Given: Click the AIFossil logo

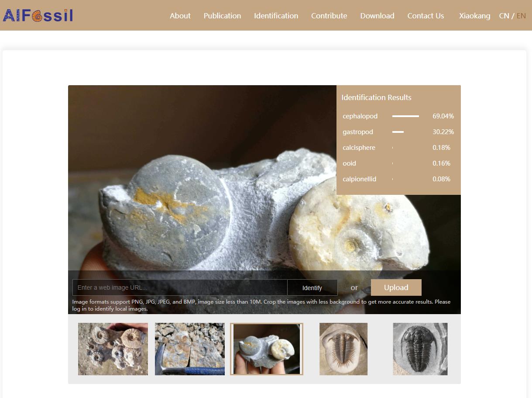Looking at the screenshot, I should [x=38, y=16].
